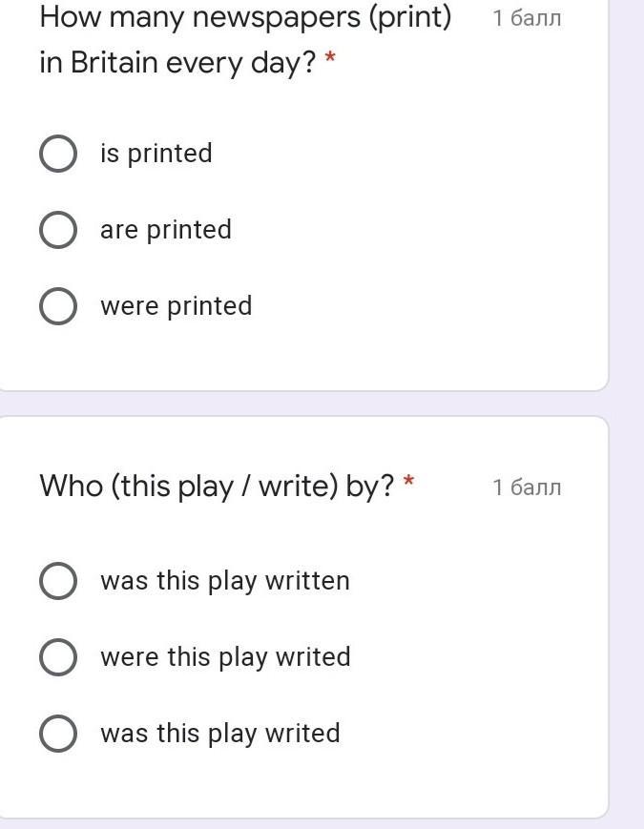Screen dimensions: 644x829
Task: Choose the 'are printed' radio option
Action: (58, 230)
